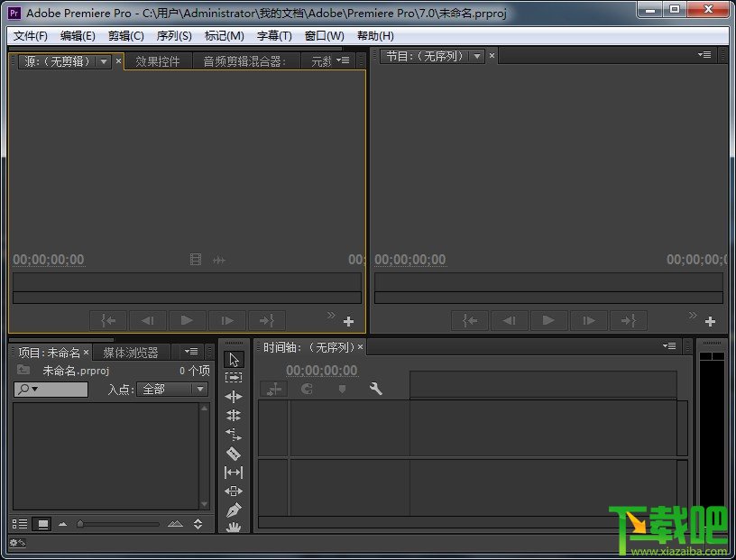Click the timeline wrench settings icon

coord(375,389)
